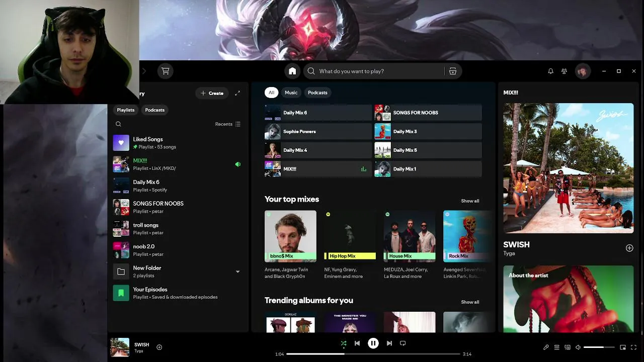Open Daily Mix 6 playlist in library
Screen dimensions: 644x362
tap(178, 186)
